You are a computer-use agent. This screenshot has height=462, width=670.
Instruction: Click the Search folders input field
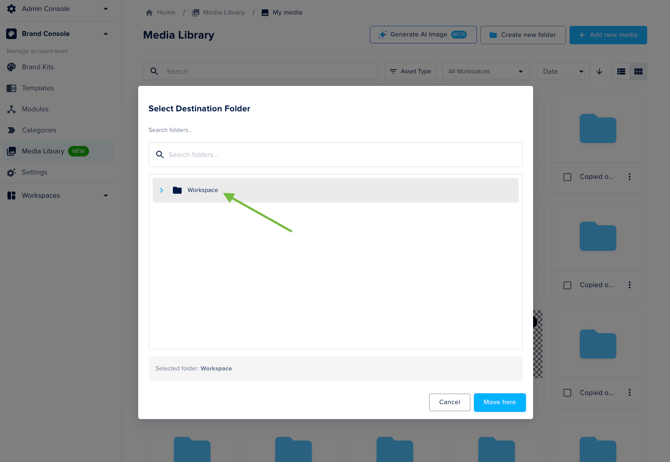point(340,155)
